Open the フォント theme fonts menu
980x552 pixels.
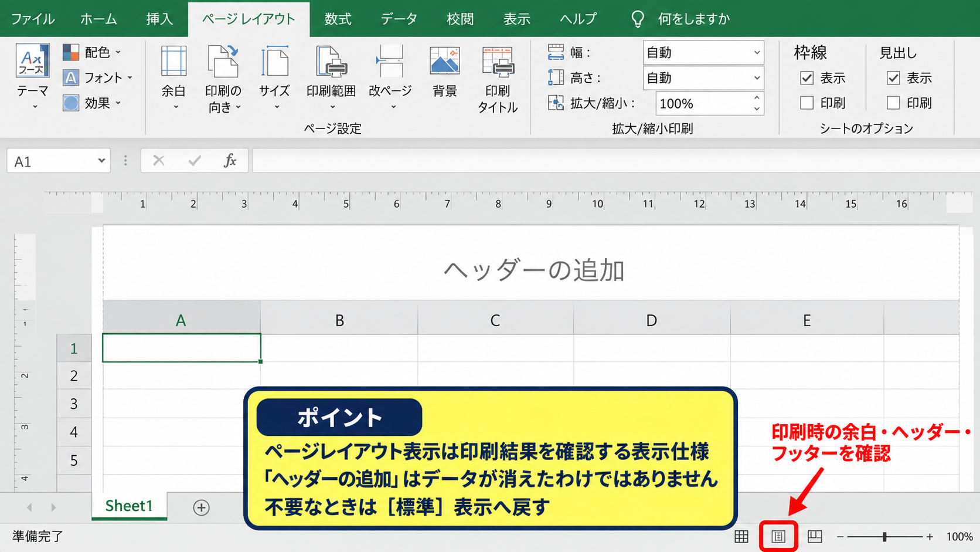coord(97,77)
